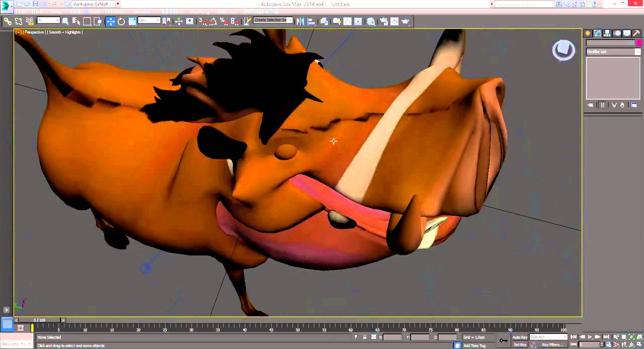Select the Select and Link tool
Image resolution: width=644 pixels, height=349 pixels.
pos(8,21)
